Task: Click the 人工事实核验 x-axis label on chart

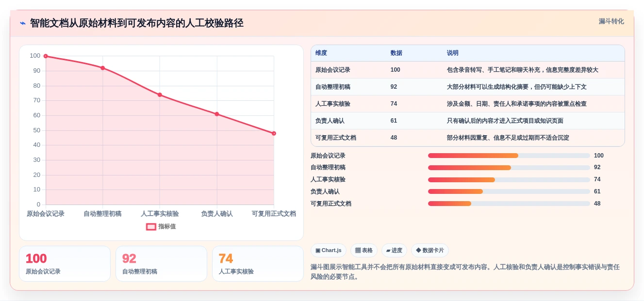Action: [160, 214]
